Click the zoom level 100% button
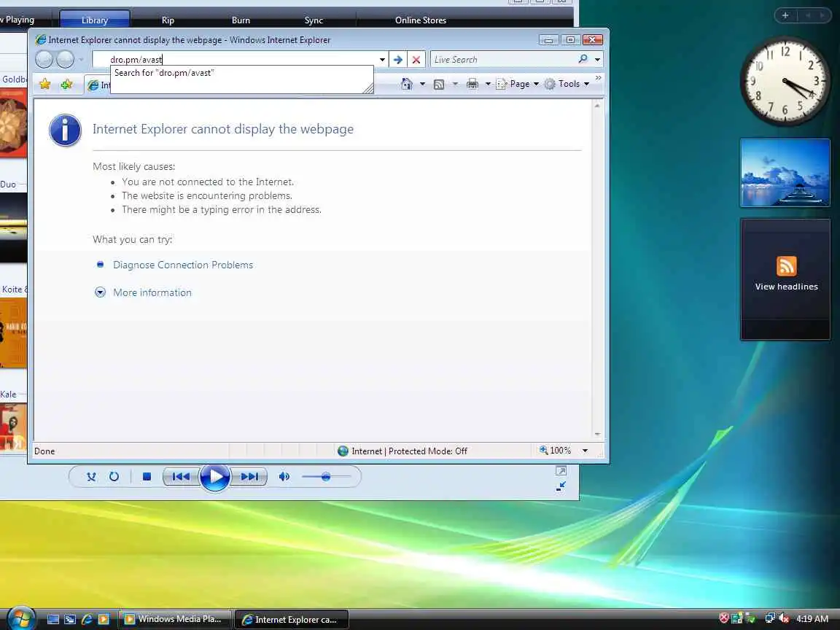 [556, 451]
